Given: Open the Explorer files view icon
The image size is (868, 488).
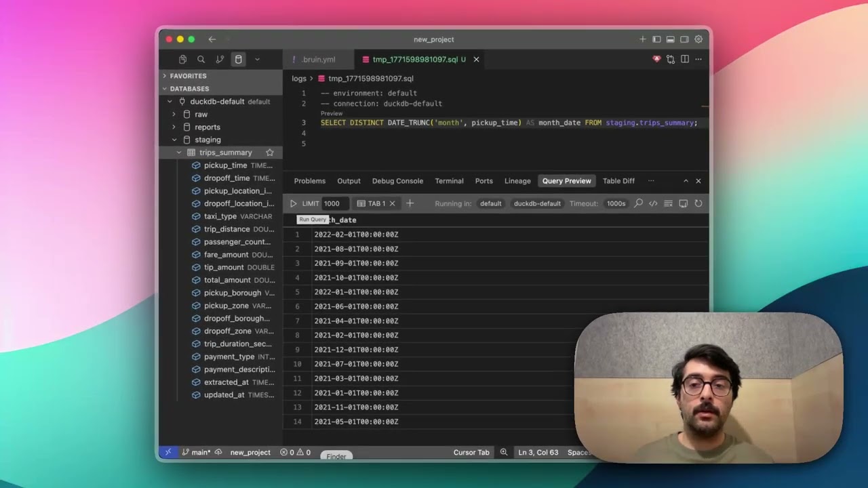Looking at the screenshot, I should (x=183, y=60).
